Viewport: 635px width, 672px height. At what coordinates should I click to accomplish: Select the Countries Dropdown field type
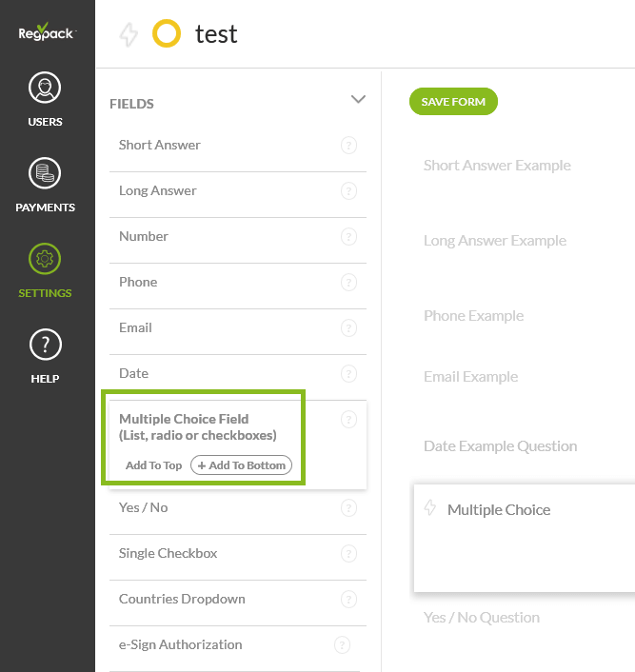(x=182, y=599)
